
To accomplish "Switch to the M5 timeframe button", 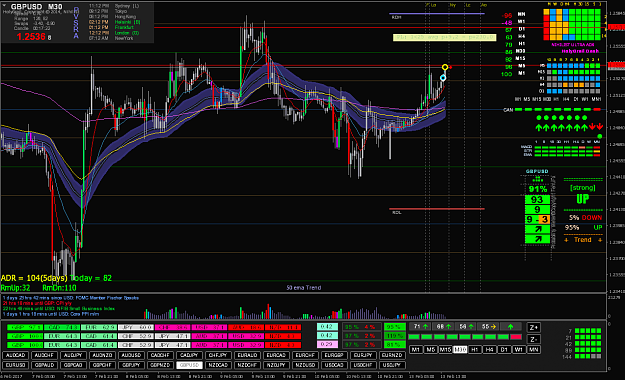I will 430,350.
